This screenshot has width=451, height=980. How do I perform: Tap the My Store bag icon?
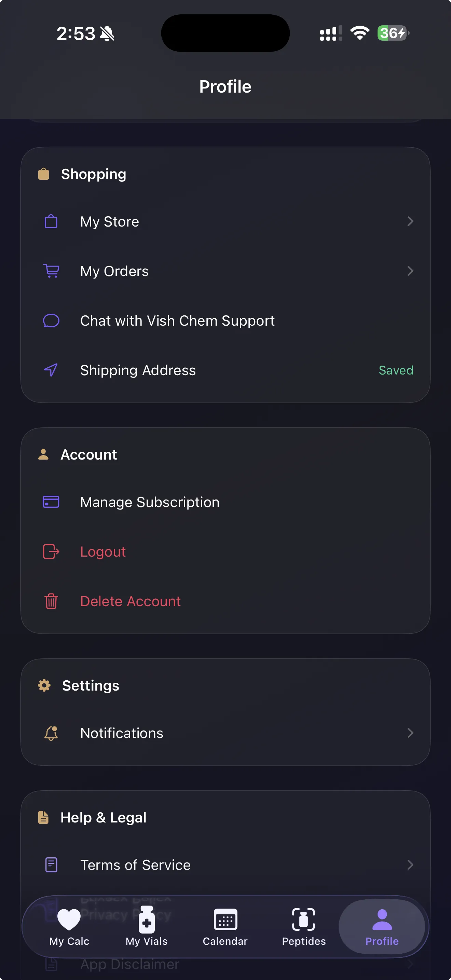coord(51,221)
